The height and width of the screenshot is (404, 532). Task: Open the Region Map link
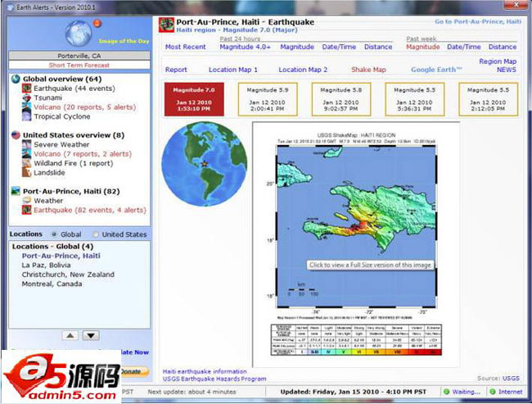coord(498,61)
